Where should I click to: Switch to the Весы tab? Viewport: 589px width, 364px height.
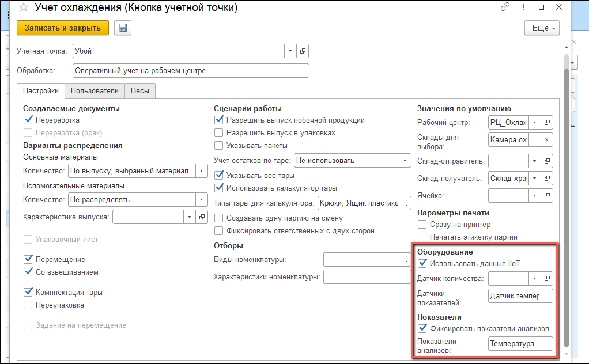[139, 91]
